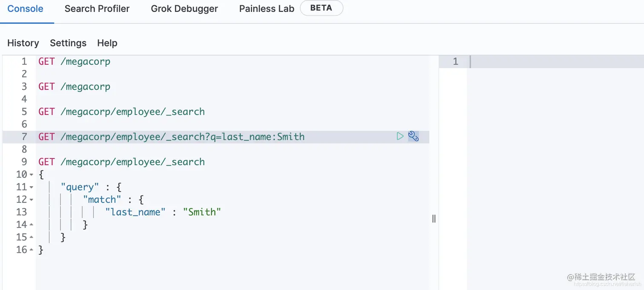Open the wrench actions menu on line 7
Viewport: 644px width, 290px height.
click(413, 136)
